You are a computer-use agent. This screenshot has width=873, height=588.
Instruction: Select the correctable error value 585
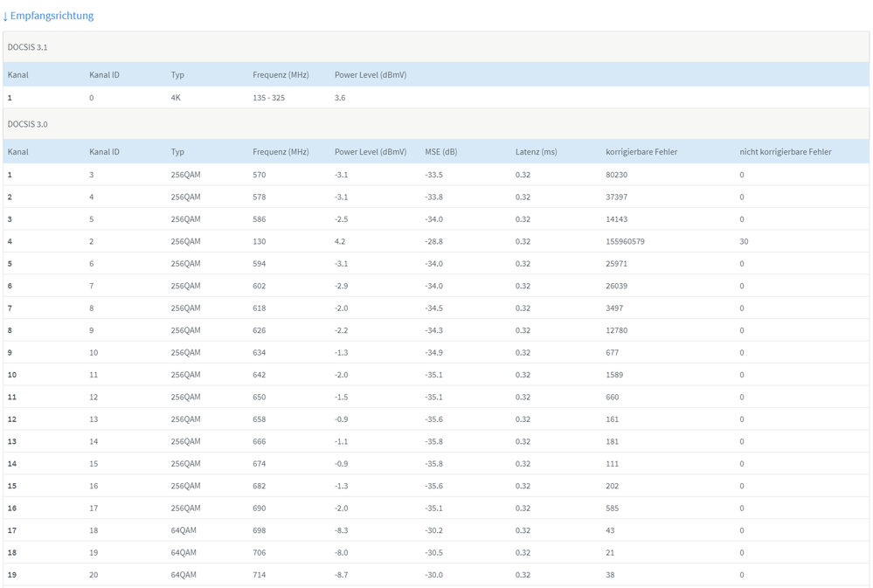(x=613, y=509)
